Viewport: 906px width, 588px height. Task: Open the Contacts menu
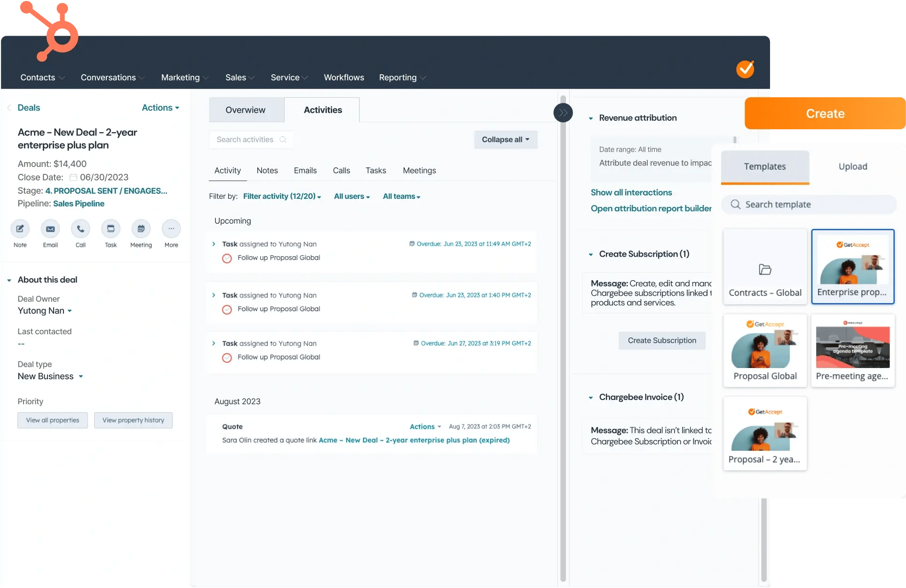42,78
